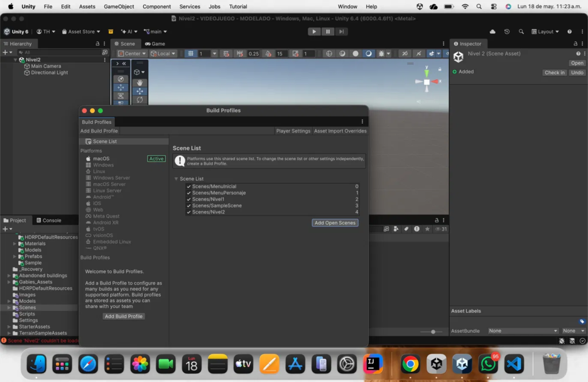Switch to the Game tab
Image resolution: width=588 pixels, height=382 pixels.
pos(155,44)
